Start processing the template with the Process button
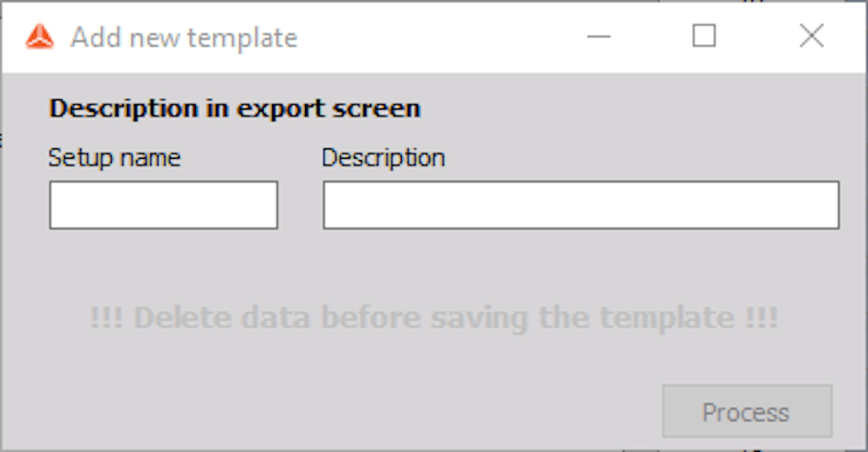This screenshot has height=452, width=868. [748, 411]
